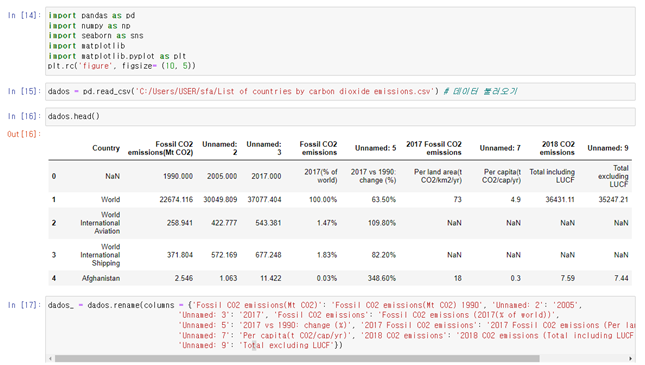The width and height of the screenshot is (645, 365).
Task: Click the imports code cell In [14]
Action: pos(340,41)
